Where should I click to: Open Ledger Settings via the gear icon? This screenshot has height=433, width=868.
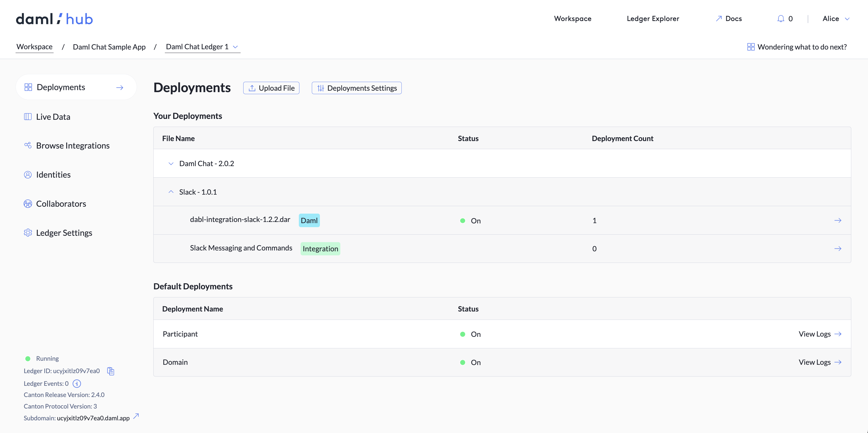(x=28, y=232)
